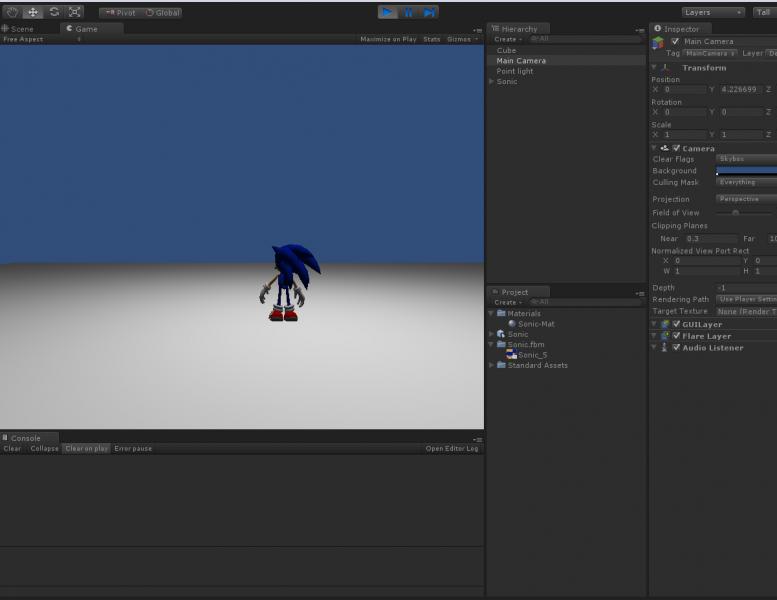777x600 pixels.
Task: Click the Audio Listener component icon
Action: tap(665, 348)
